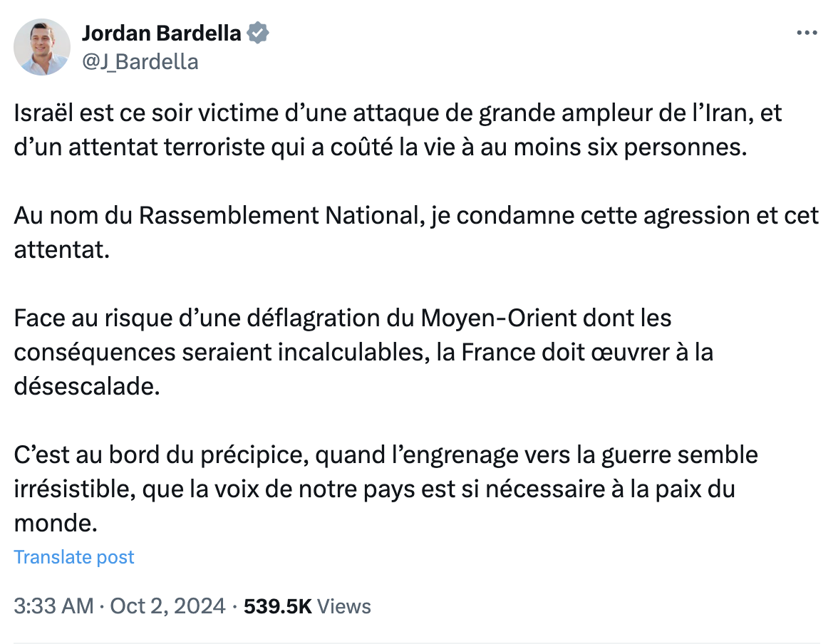Click the paragraph starting "Israël est ce soir"
Screen dimensions: 838x644
[398, 130]
